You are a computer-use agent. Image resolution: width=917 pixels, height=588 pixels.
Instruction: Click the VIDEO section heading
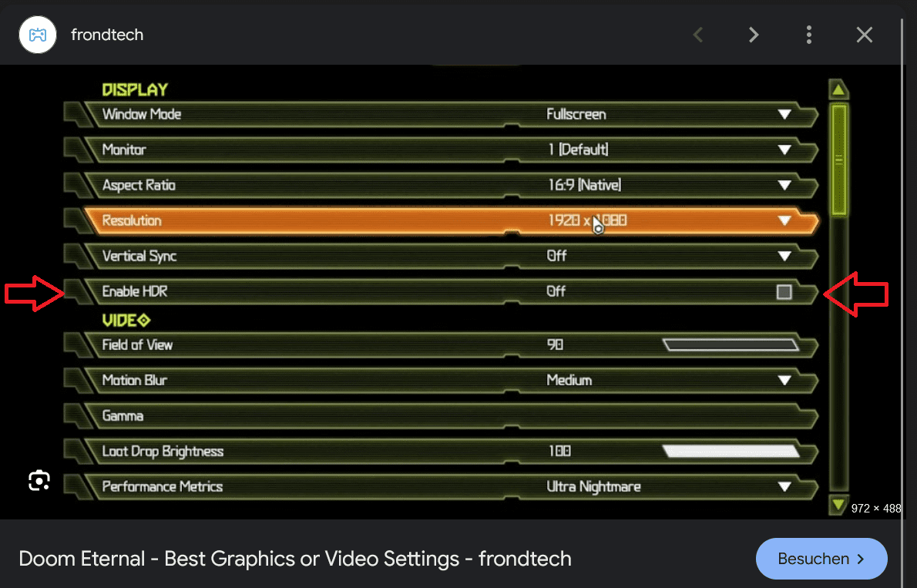pyautogui.click(x=126, y=321)
